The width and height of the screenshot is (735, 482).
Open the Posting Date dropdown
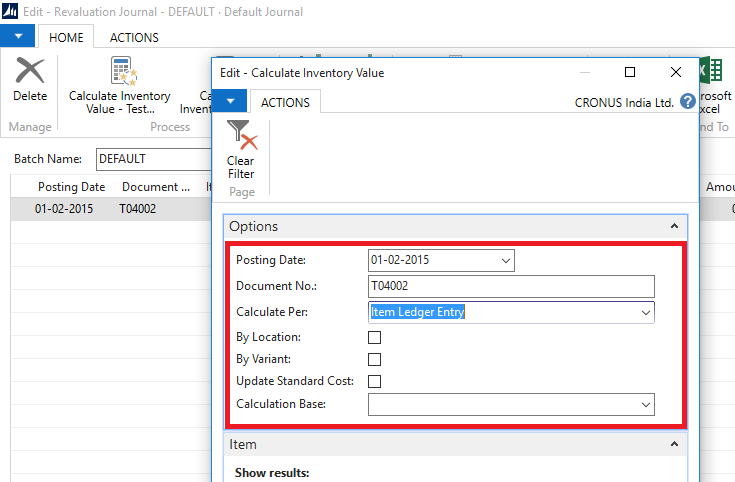505,261
